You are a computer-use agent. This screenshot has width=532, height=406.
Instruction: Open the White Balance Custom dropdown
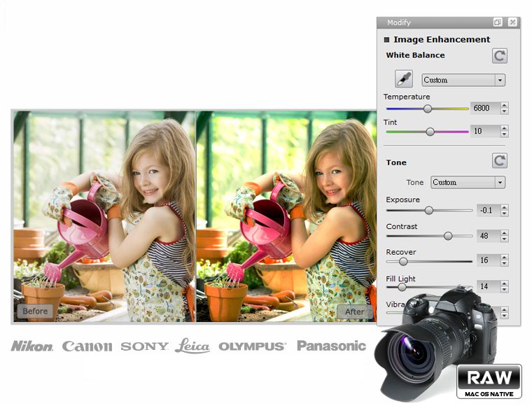click(x=463, y=80)
